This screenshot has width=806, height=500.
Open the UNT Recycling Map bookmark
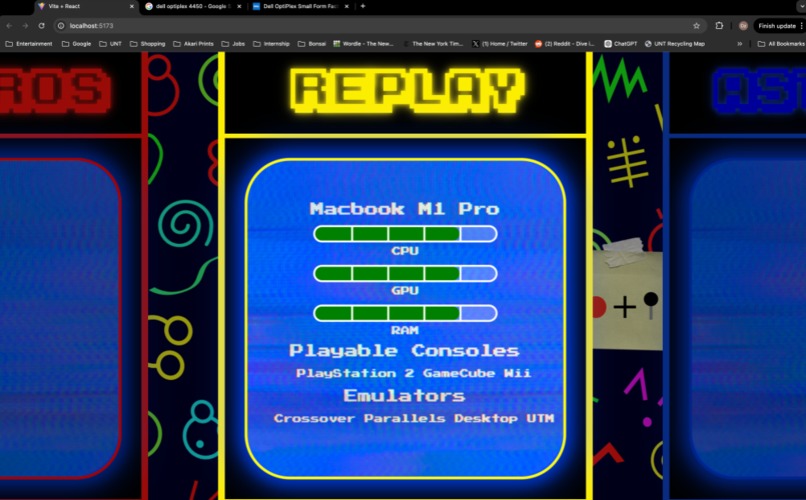click(x=674, y=44)
